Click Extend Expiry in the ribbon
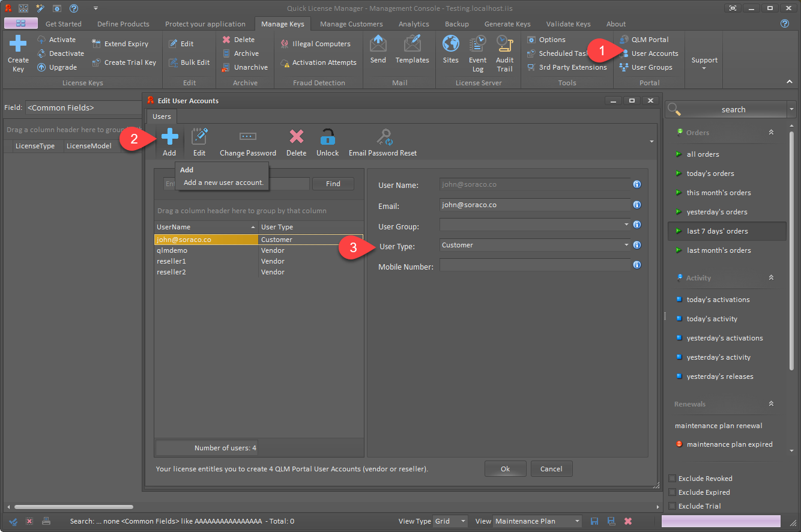Viewport: 801px width, 532px height. point(120,44)
